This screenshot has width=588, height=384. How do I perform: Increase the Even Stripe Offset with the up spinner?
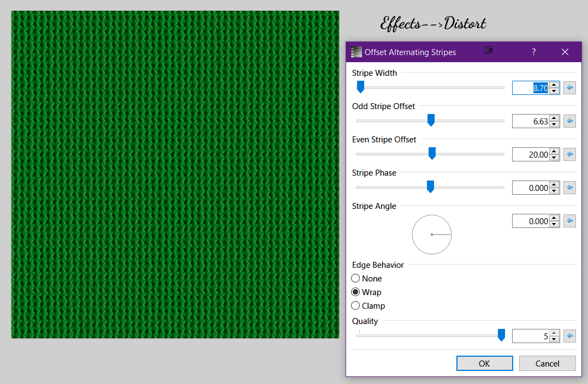click(x=554, y=151)
